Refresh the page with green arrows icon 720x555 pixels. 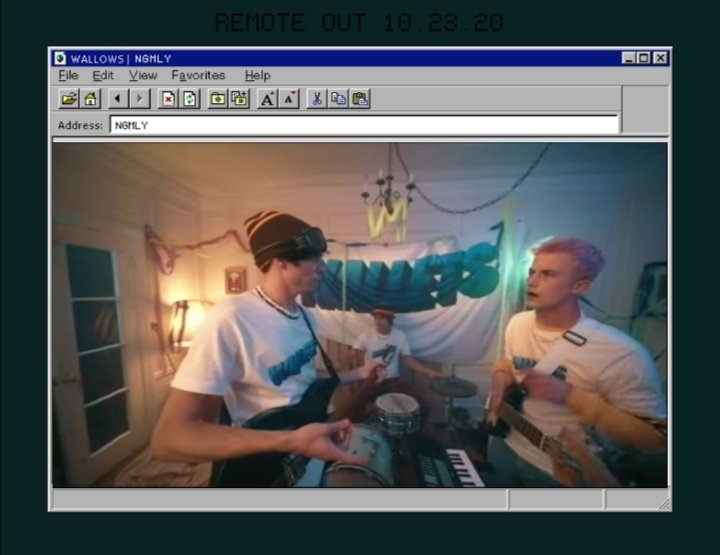point(190,99)
